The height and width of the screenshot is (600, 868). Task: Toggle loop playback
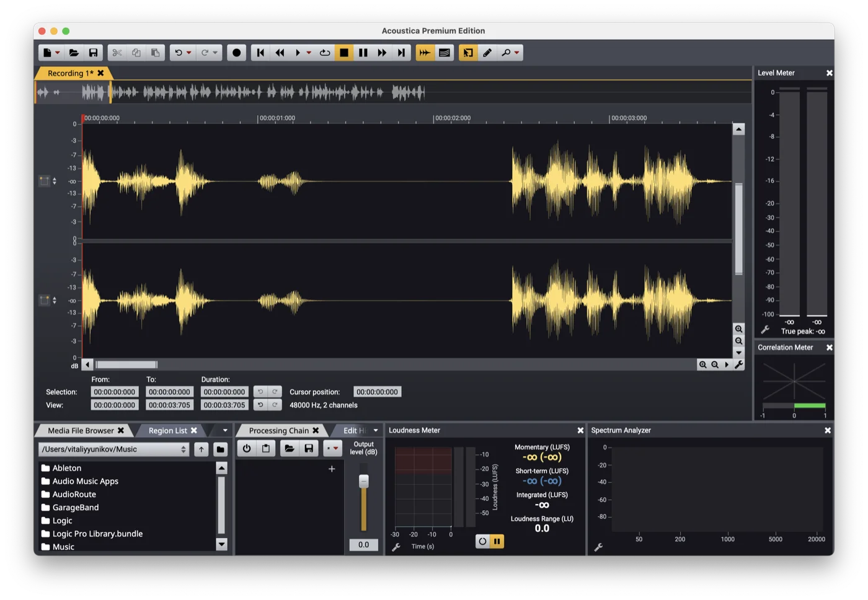(x=325, y=53)
